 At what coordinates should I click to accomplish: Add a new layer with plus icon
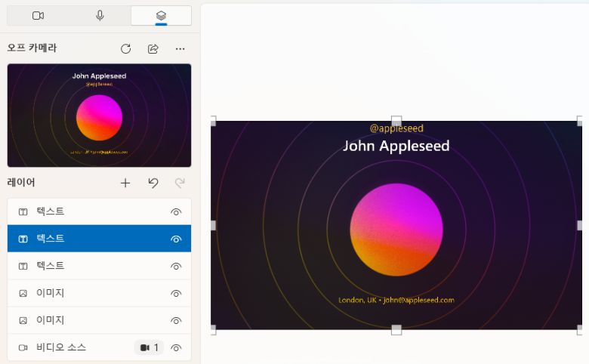coord(125,183)
